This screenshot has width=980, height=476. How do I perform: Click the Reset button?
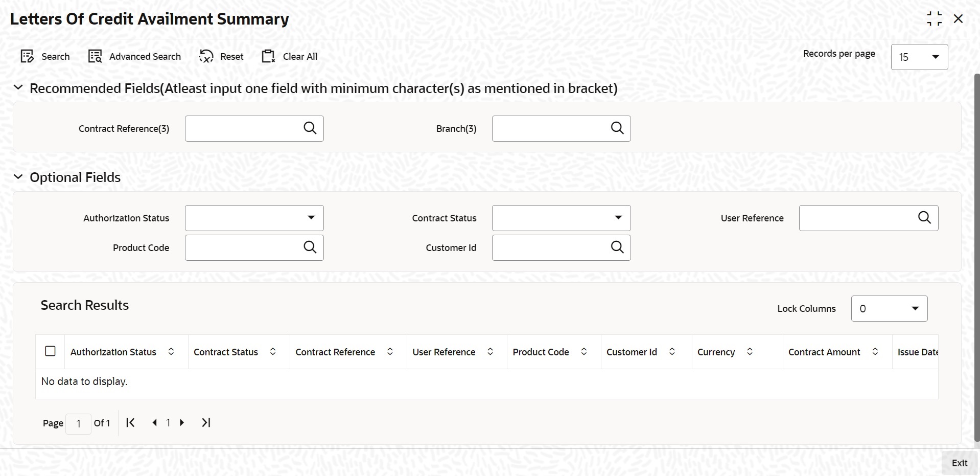221,56
